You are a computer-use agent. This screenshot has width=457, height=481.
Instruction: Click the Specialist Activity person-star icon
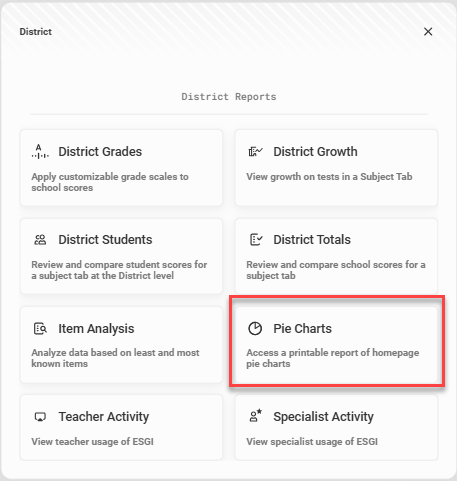pos(256,416)
